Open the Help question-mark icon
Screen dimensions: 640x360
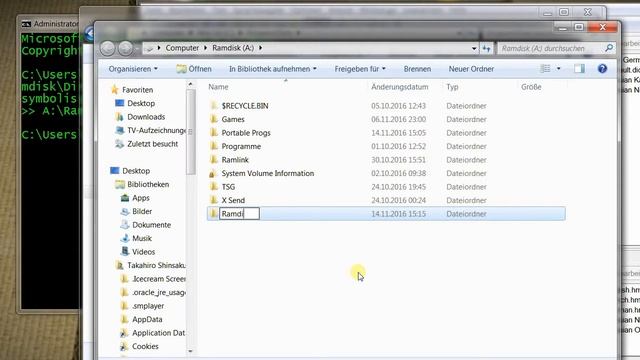tap(602, 69)
